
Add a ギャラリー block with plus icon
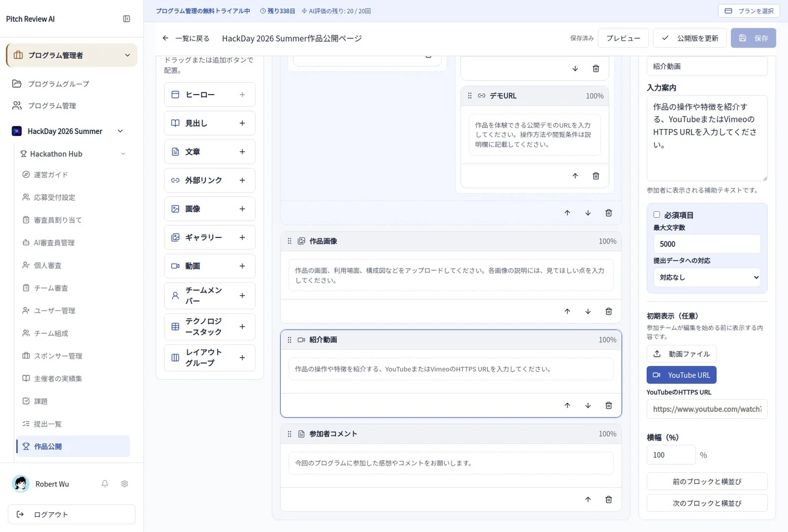pos(242,238)
